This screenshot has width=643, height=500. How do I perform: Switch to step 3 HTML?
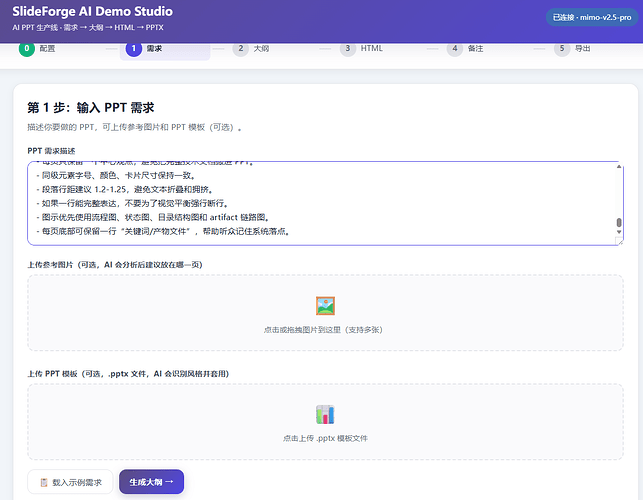pos(361,48)
